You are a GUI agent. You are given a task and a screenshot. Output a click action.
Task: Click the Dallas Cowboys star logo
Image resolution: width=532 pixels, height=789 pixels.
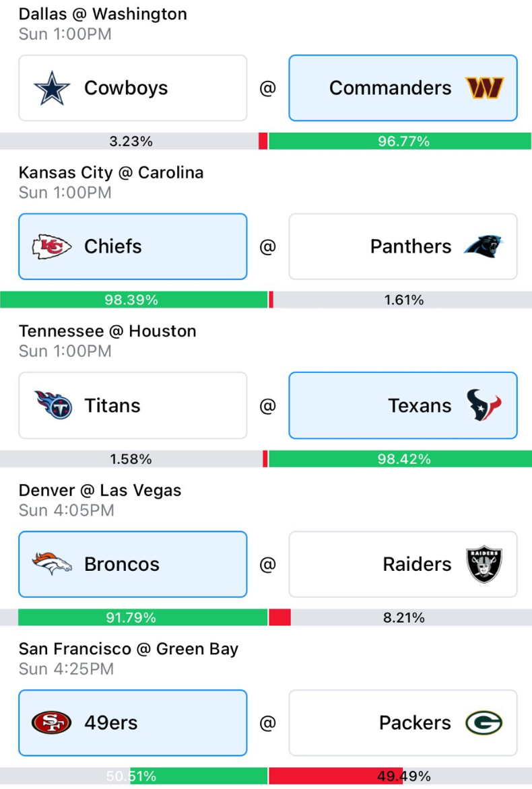tap(52, 88)
